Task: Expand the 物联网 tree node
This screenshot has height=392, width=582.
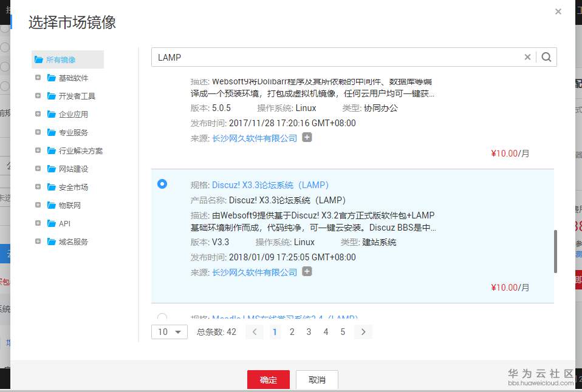Action: (x=38, y=204)
